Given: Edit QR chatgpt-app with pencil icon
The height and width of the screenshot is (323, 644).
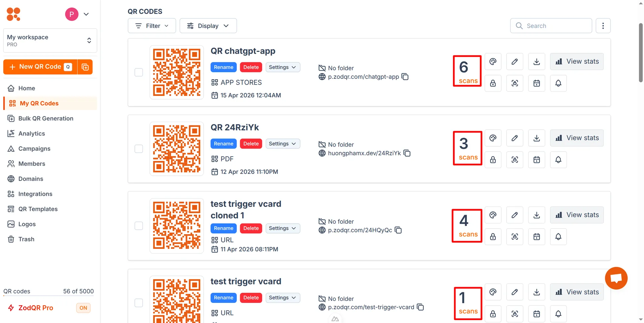Looking at the screenshot, I should click(x=515, y=61).
